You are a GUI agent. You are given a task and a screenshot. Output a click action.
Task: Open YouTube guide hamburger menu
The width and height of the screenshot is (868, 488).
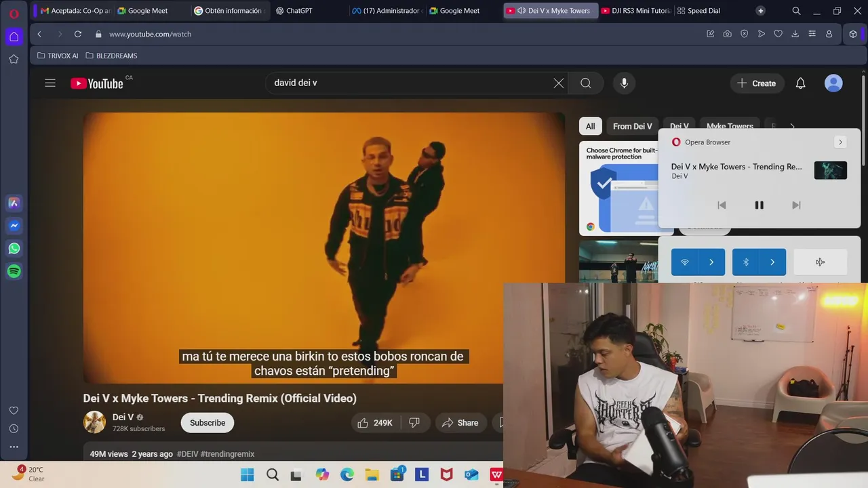[50, 83]
